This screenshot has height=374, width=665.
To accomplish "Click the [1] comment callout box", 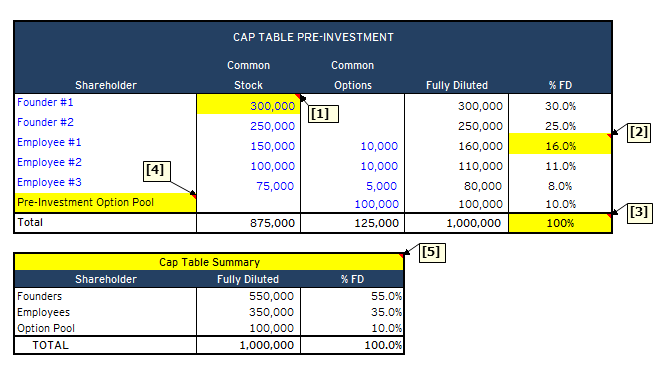I will pos(323,114).
